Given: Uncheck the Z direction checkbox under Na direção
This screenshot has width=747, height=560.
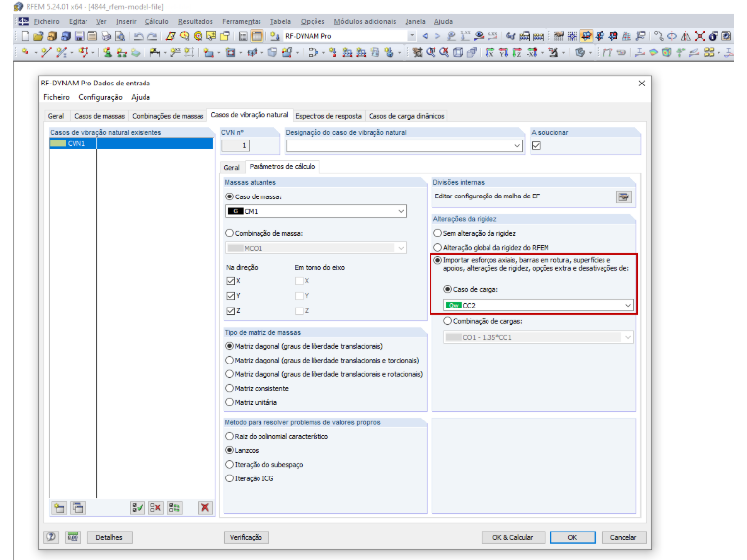Looking at the screenshot, I should 231,311.
